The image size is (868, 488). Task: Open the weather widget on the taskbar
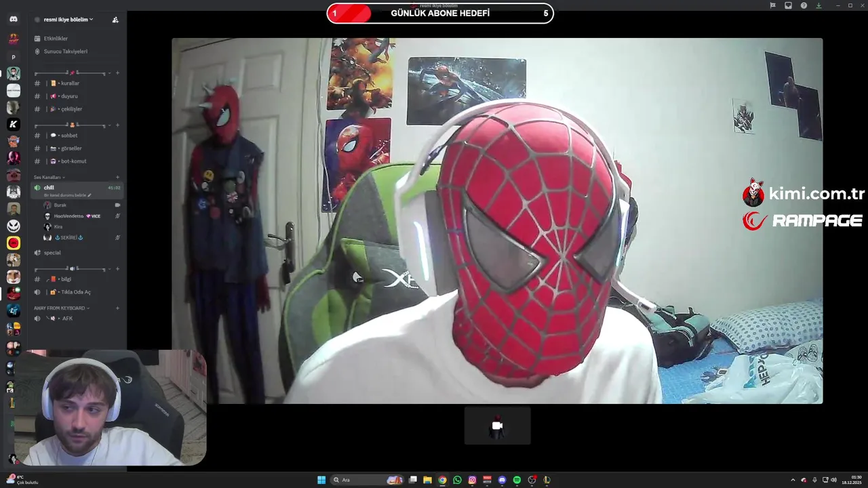point(22,480)
